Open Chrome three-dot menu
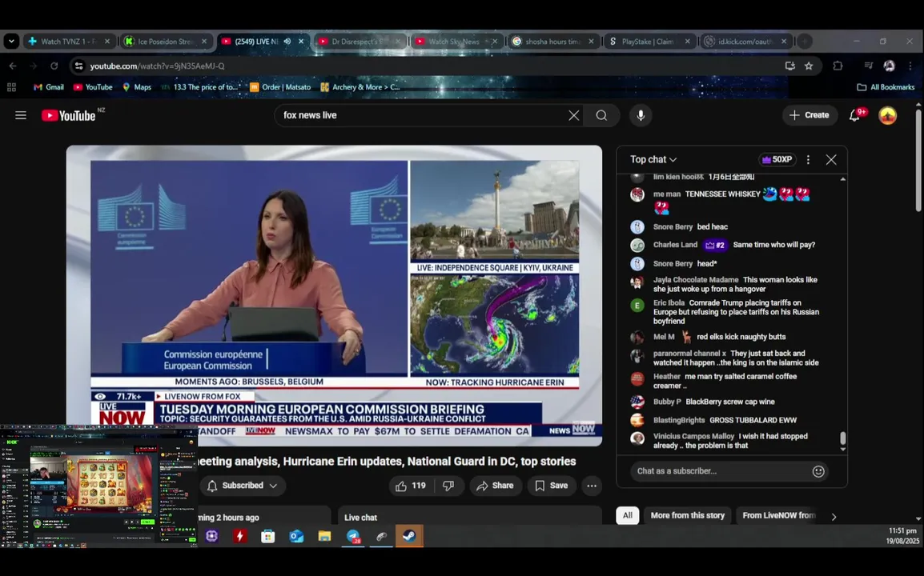 [x=910, y=66]
